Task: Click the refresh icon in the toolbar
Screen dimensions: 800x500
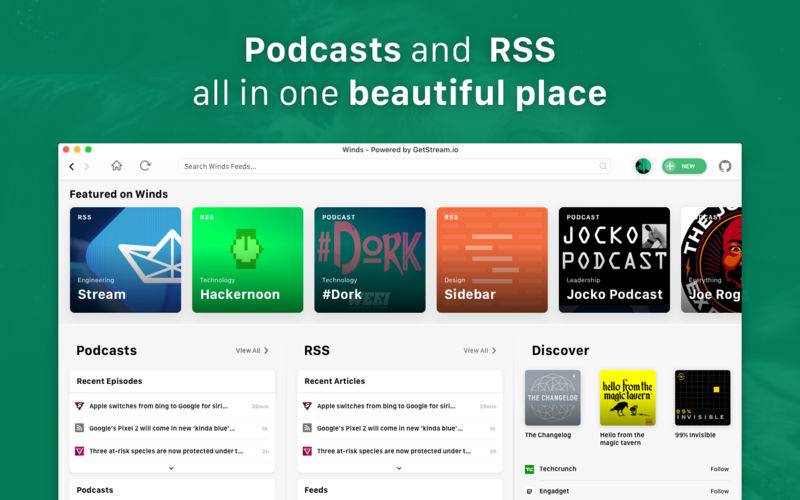Action: point(145,166)
